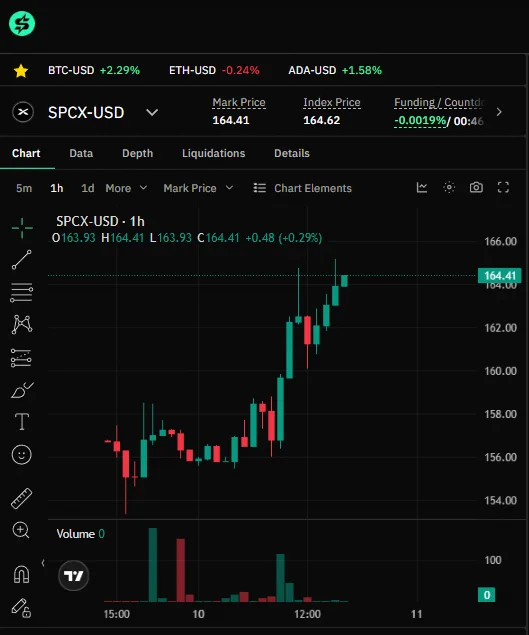The height and width of the screenshot is (635, 529).
Task: Select the 5m timeframe
Action: click(x=24, y=188)
